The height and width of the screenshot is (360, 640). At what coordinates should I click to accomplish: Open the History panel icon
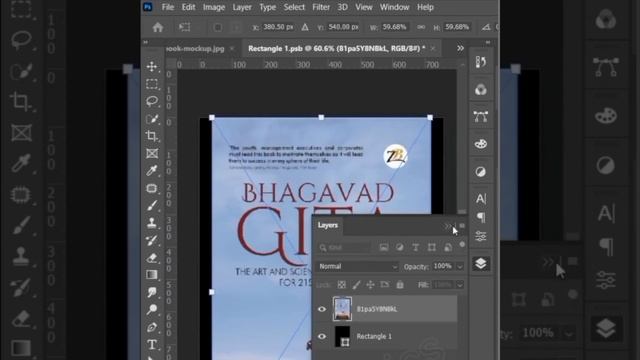[x=481, y=62]
